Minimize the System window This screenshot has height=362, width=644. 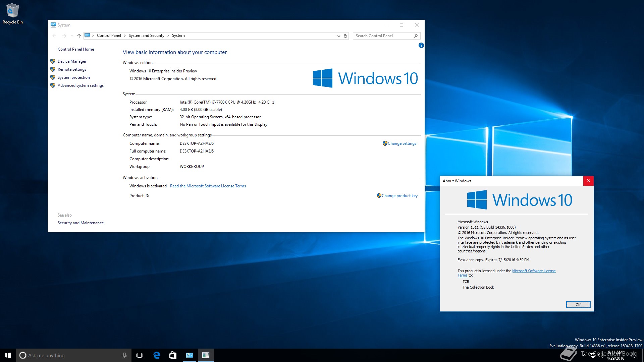386,25
